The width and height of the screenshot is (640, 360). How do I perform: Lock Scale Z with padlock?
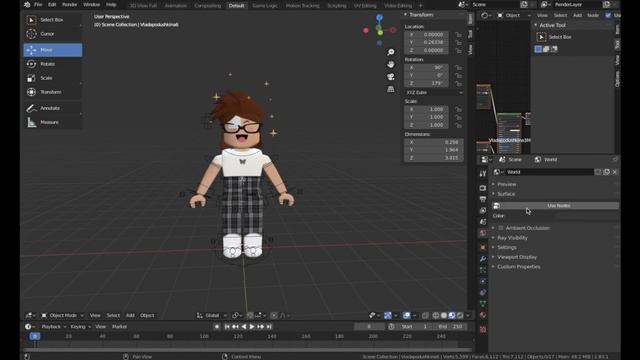tap(458, 125)
